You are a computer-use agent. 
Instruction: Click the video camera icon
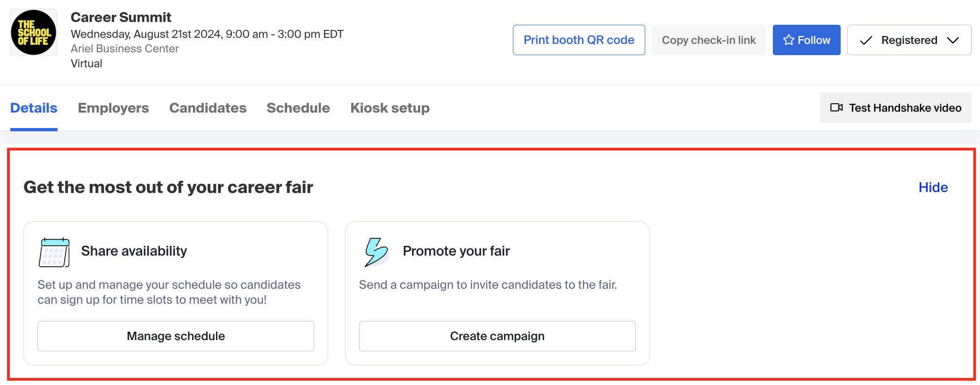[836, 107]
